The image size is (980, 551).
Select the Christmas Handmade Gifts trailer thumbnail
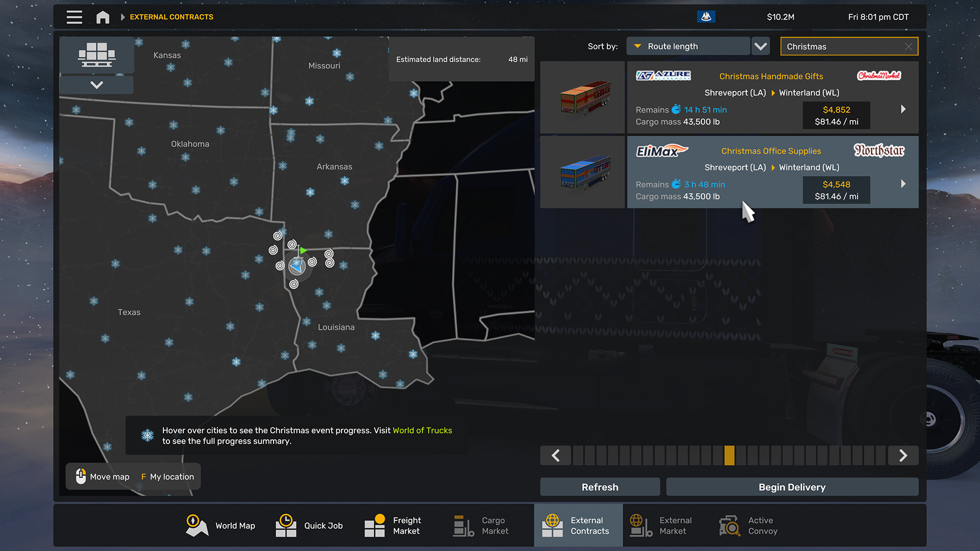582,97
